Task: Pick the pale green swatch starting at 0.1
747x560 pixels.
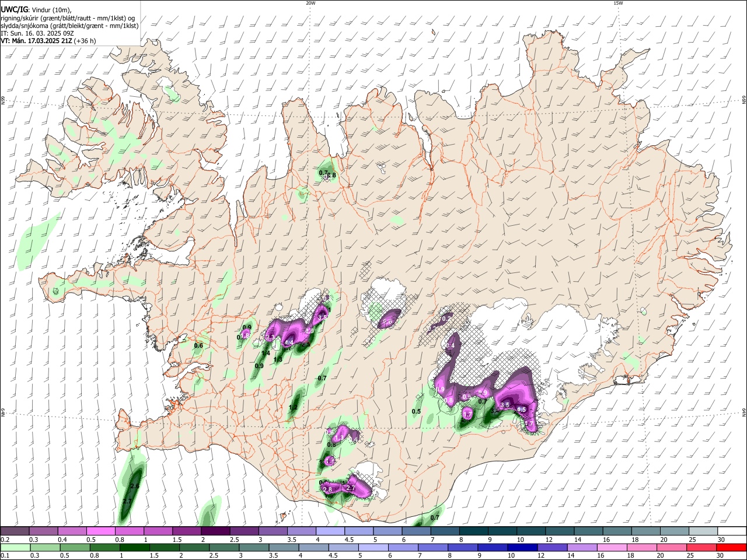Action: pos(16,547)
